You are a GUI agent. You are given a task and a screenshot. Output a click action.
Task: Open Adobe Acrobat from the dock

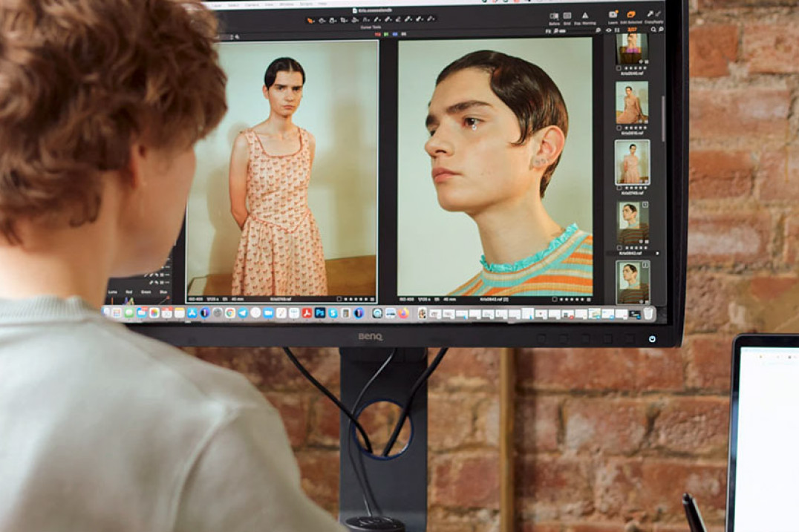point(307,313)
